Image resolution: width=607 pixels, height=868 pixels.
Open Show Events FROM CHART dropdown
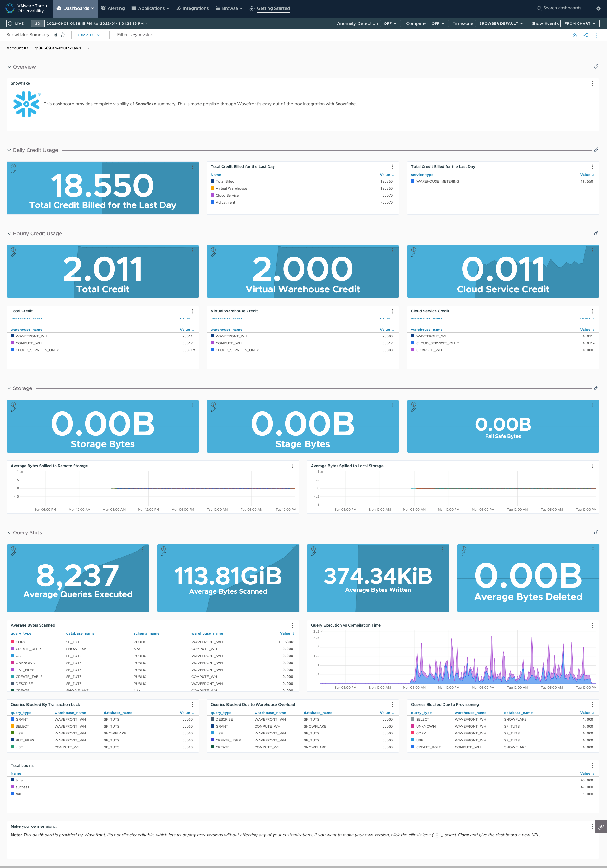coord(579,23)
